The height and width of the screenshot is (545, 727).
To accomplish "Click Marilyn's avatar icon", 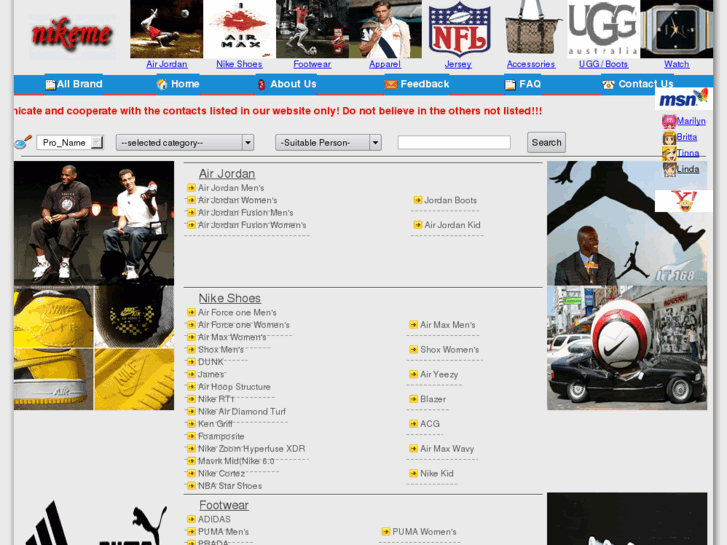I will (669, 122).
